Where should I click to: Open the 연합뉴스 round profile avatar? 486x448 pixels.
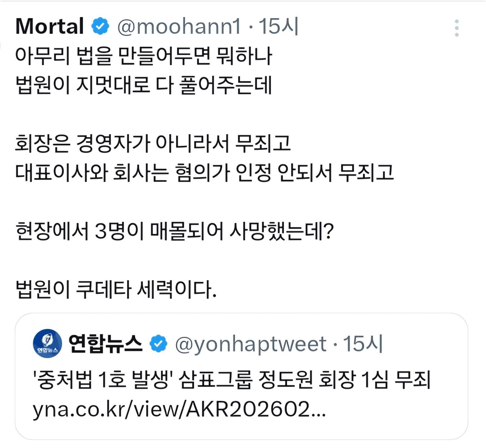tap(47, 344)
